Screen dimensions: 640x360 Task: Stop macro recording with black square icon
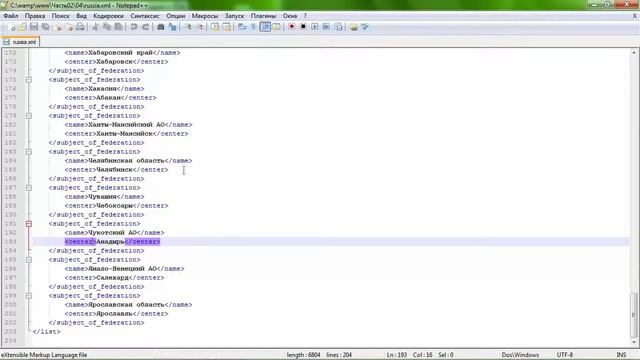pos(303,27)
